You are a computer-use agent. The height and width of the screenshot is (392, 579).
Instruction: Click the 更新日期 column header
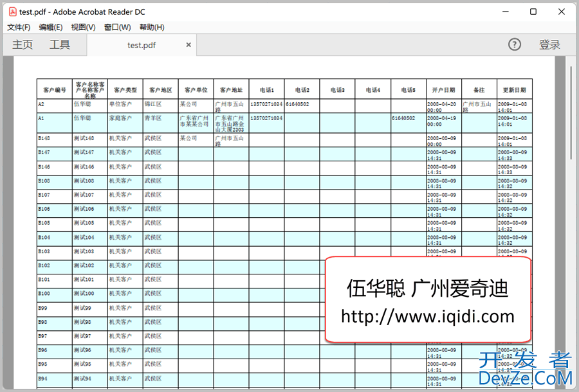[515, 89]
